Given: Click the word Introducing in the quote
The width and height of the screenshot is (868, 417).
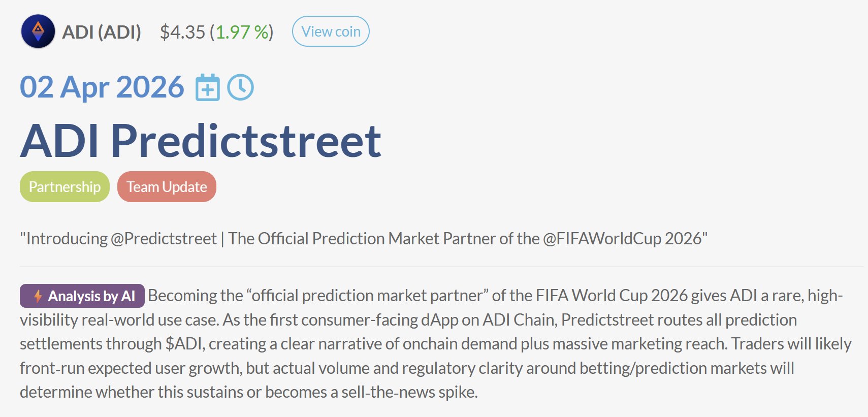Looking at the screenshot, I should [67, 239].
